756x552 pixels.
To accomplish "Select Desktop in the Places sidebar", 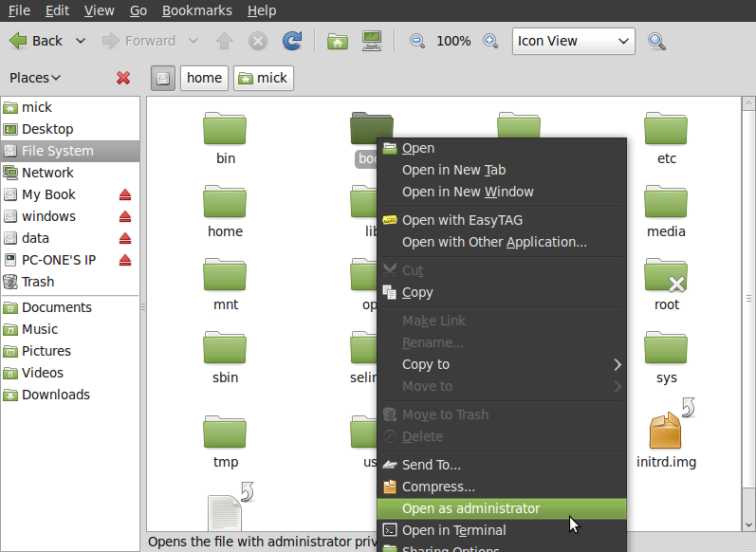I will 70,129.
